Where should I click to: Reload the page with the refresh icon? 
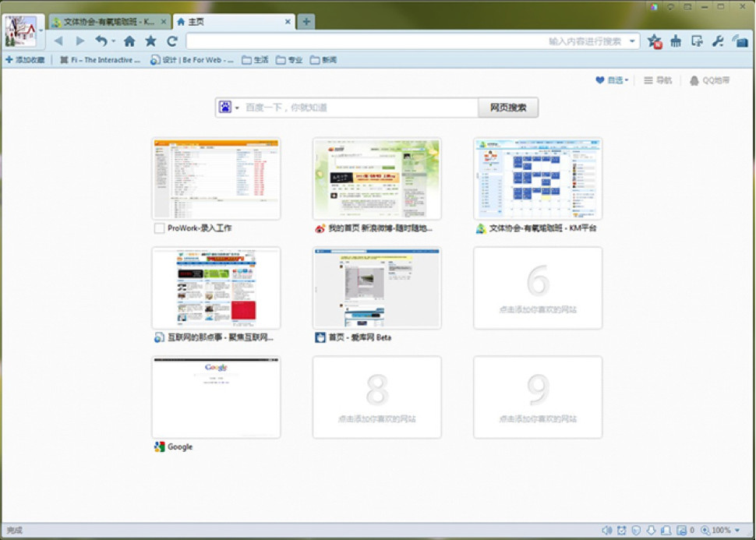172,41
